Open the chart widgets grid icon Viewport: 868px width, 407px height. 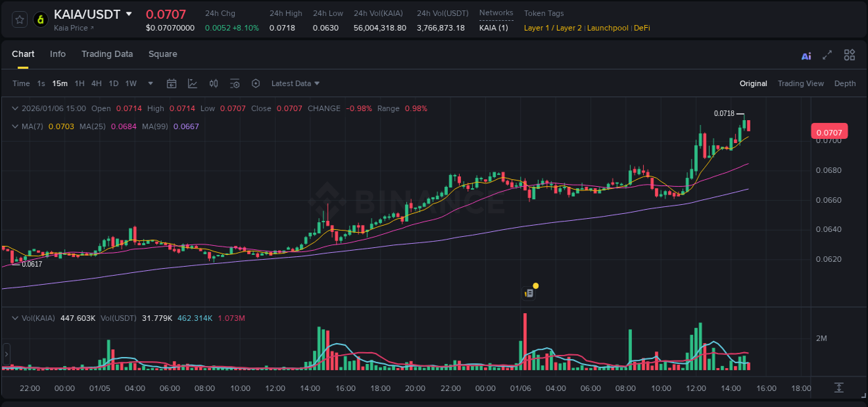point(849,54)
